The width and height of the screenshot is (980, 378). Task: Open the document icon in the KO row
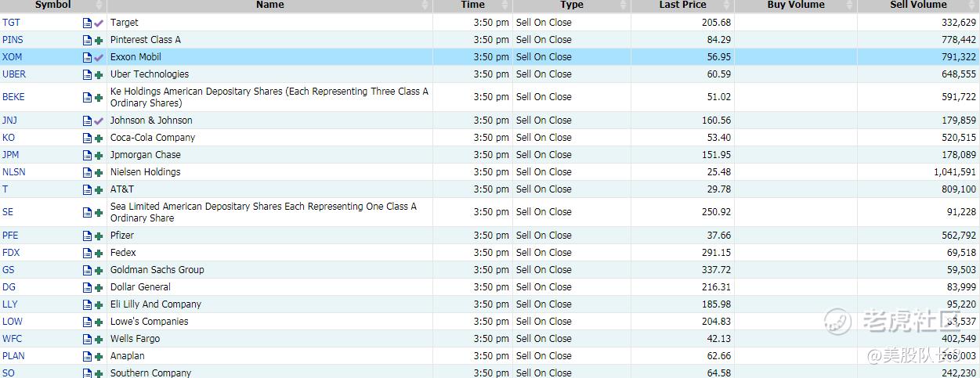pyautogui.click(x=87, y=138)
